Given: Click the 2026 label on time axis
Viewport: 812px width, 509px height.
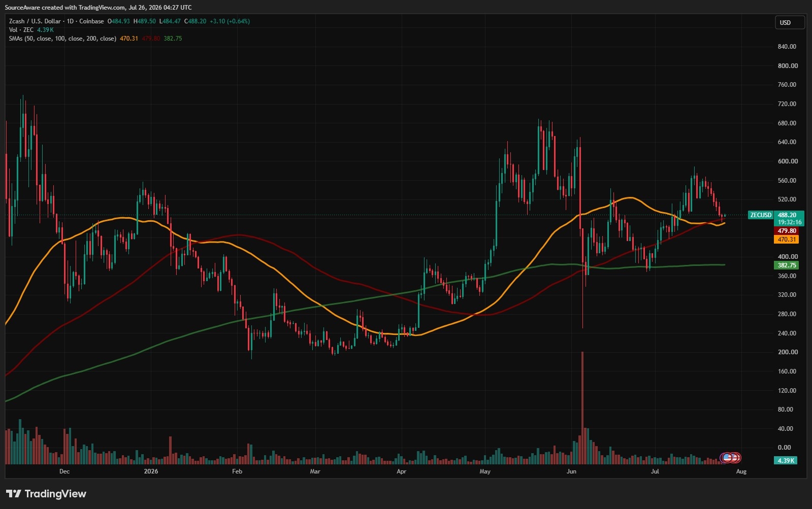Looking at the screenshot, I should point(151,471).
